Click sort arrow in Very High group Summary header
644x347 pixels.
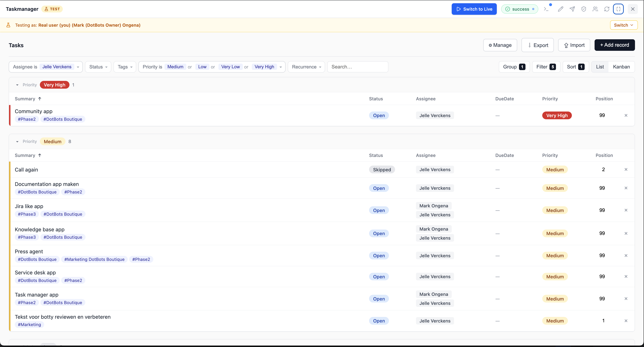point(40,99)
